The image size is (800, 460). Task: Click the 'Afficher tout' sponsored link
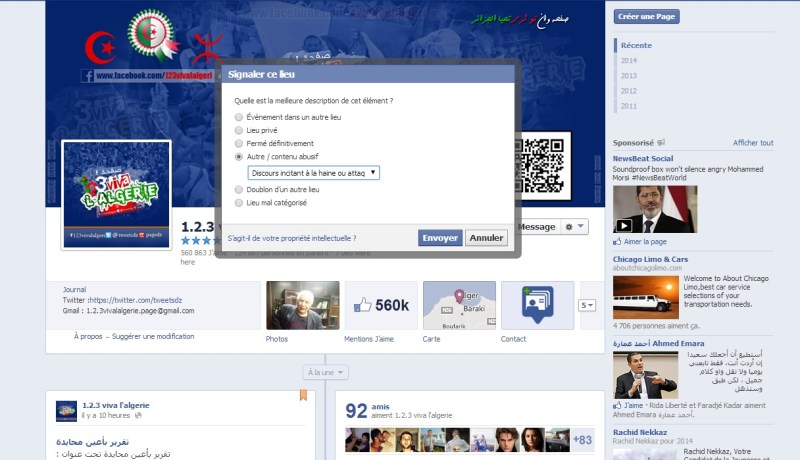(x=753, y=143)
